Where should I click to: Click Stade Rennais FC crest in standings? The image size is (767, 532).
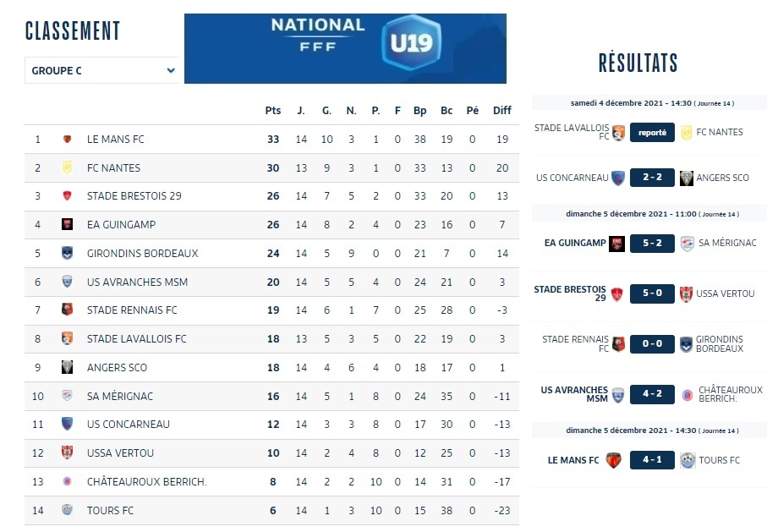coord(67,310)
